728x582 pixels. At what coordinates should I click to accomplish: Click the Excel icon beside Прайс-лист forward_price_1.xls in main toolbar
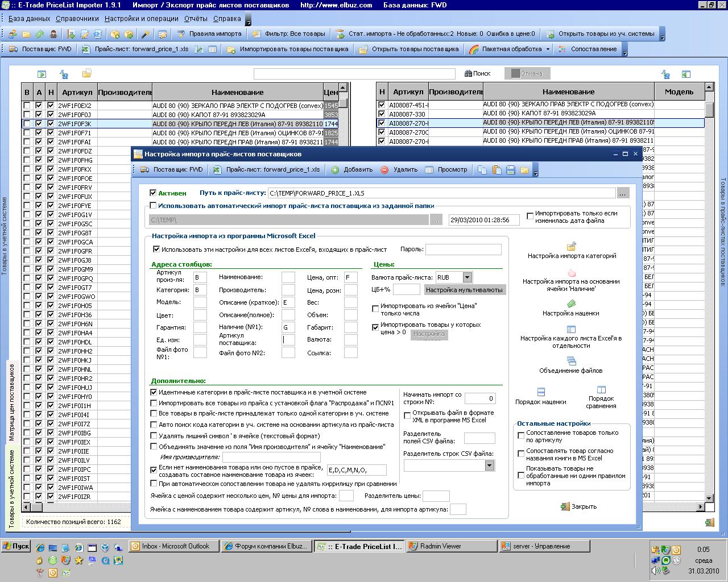[x=86, y=49]
